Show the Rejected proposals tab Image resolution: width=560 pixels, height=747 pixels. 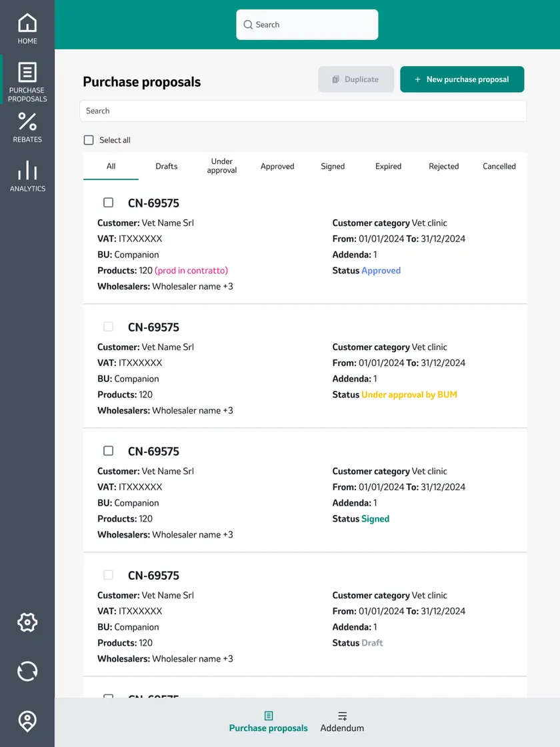point(444,166)
